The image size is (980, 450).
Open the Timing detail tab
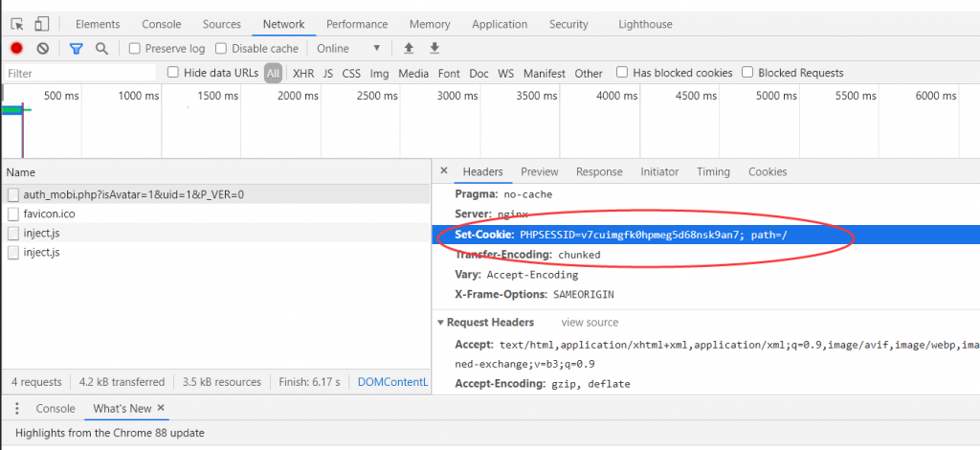[713, 171]
